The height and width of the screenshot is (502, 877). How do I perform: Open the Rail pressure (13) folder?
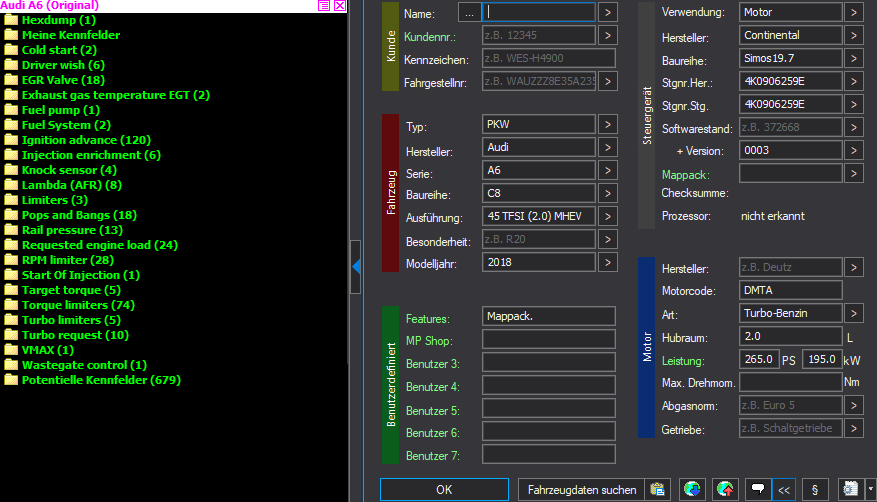pyautogui.click(x=63, y=230)
